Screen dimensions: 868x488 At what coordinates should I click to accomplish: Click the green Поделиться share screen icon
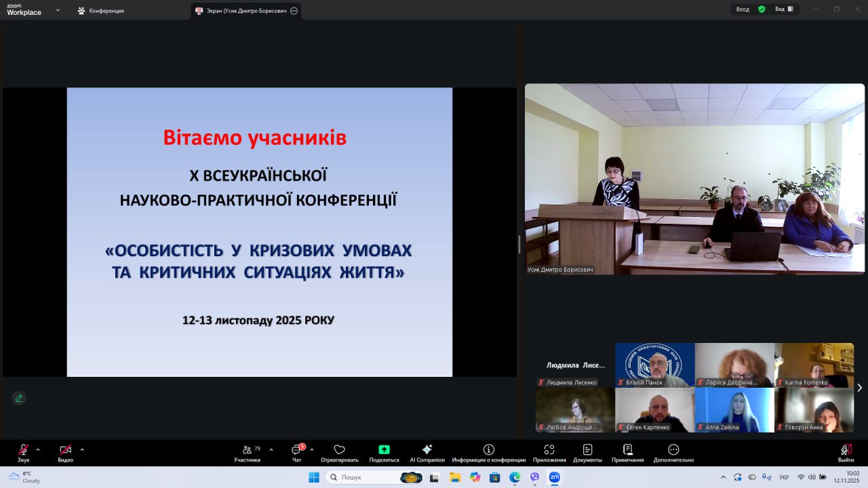(x=384, y=450)
